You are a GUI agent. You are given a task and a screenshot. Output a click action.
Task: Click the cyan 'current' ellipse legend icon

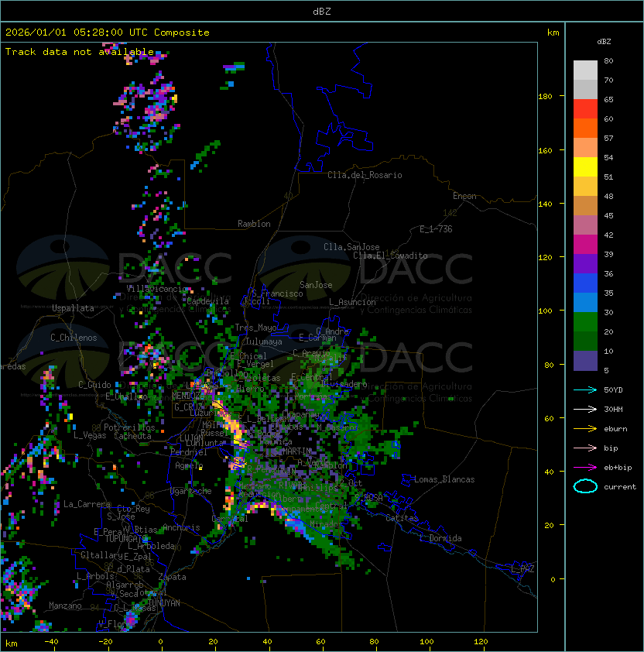(x=585, y=486)
